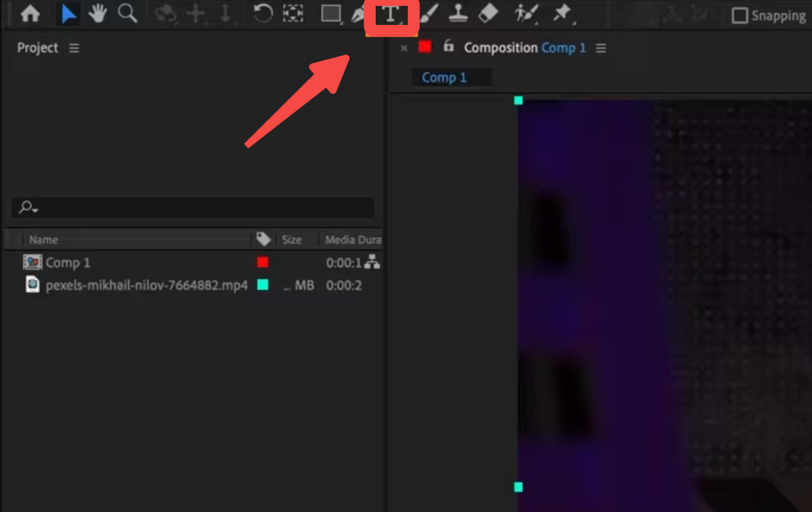Select the Selection tool arrow
The image size is (812, 512).
click(x=67, y=15)
